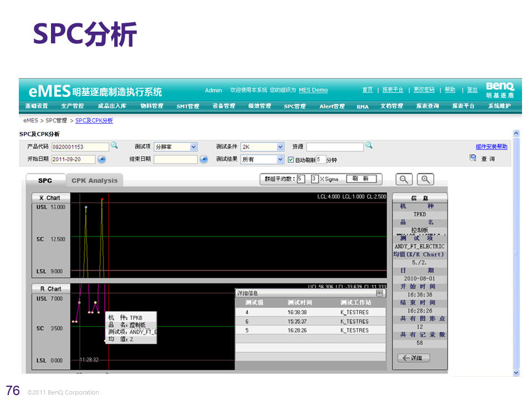This screenshot has width=532, height=399.
Task: Click 测试时间 column header
Action: (x=300, y=303)
